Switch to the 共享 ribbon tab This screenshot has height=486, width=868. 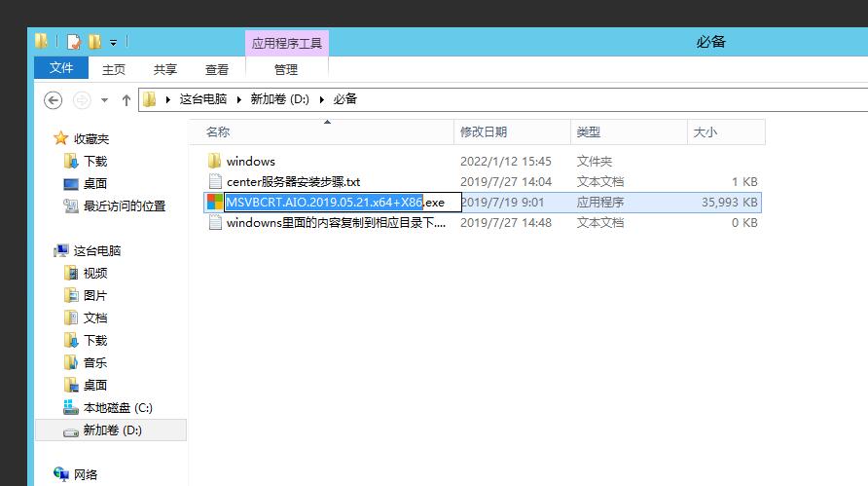tap(165, 69)
